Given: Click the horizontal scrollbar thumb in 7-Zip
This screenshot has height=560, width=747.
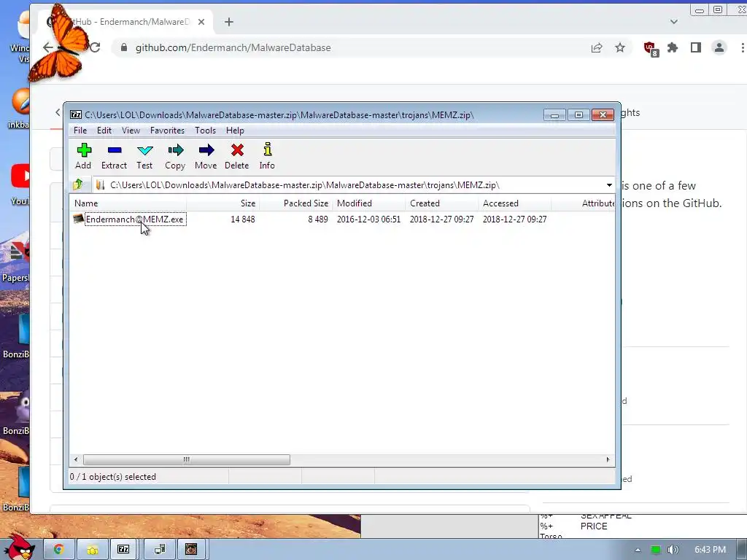Looking at the screenshot, I should [187, 459].
